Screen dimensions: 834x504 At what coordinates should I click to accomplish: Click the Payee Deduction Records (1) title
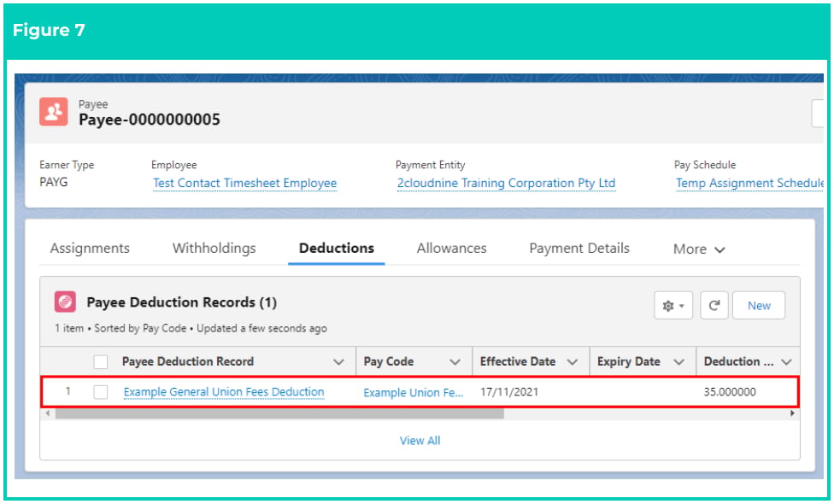tap(182, 302)
